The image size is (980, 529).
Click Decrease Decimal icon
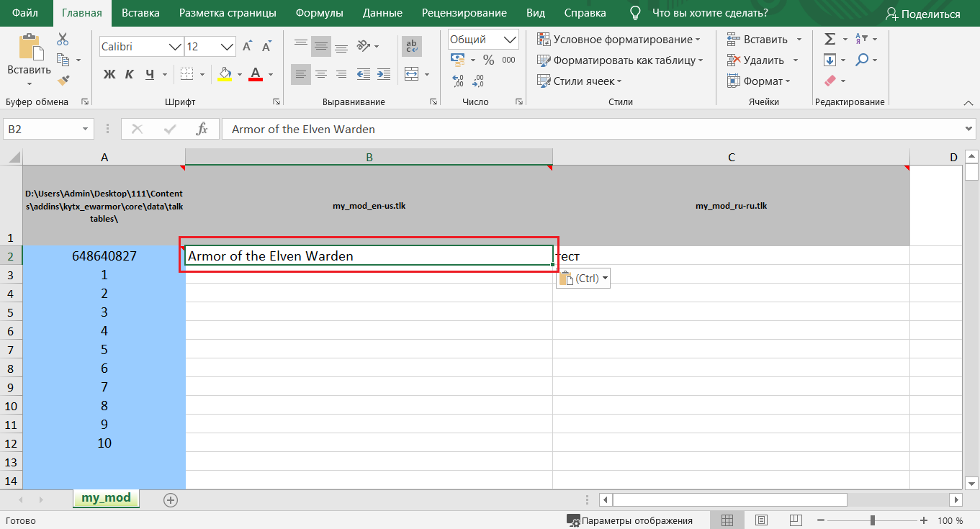tap(478, 80)
